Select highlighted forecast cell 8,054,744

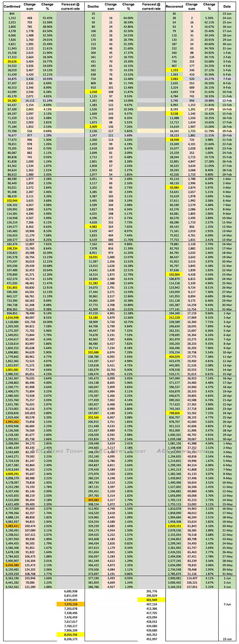tap(71, 635)
